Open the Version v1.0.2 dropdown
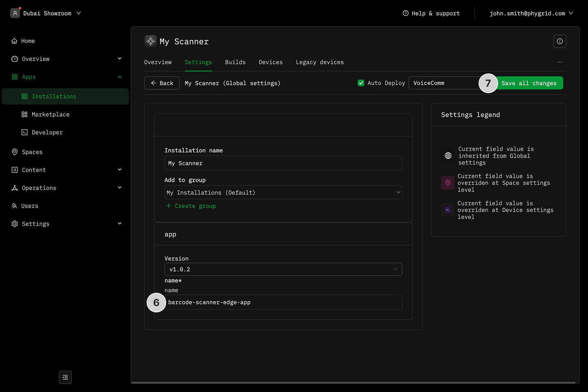The width and height of the screenshot is (588, 392). 283,269
